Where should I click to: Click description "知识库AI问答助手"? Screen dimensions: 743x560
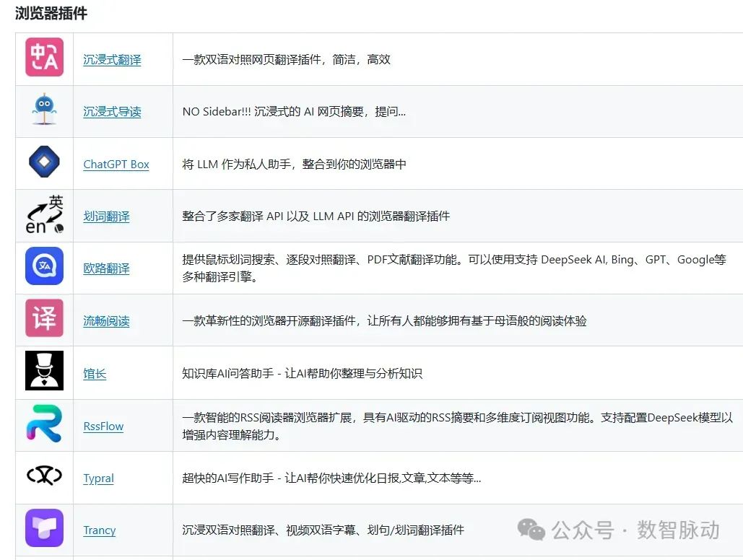click(x=303, y=374)
